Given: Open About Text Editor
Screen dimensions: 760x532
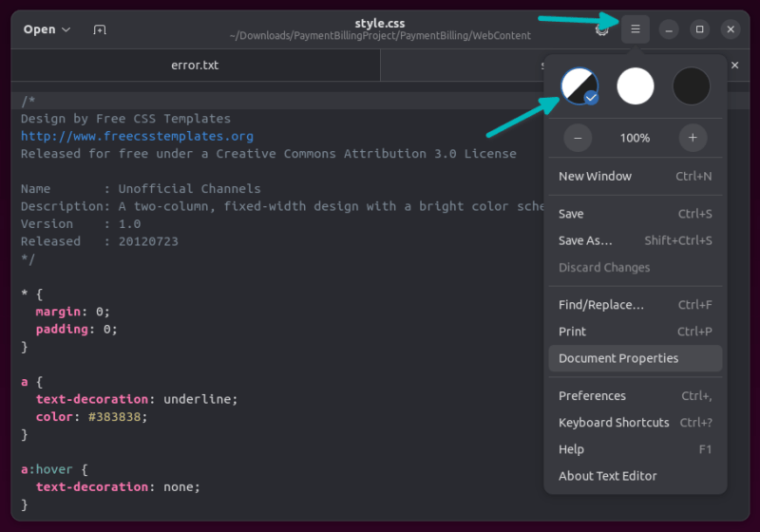Looking at the screenshot, I should [x=607, y=476].
